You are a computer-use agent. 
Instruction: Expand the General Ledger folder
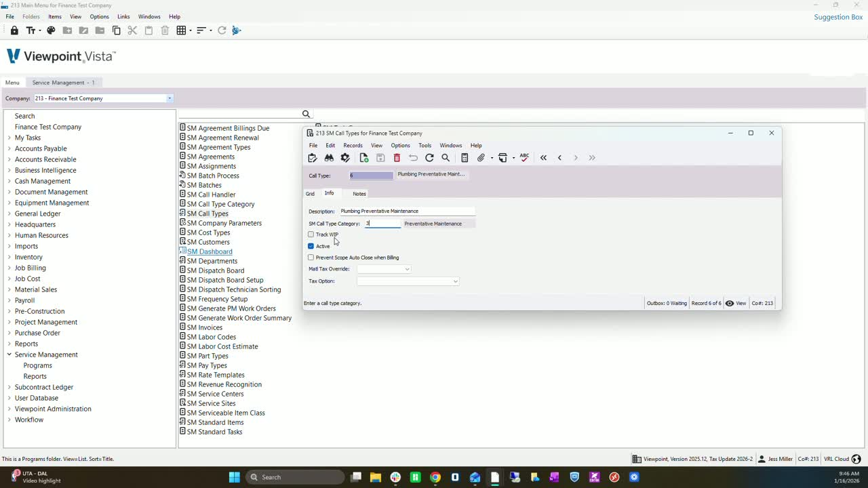tap(9, 213)
